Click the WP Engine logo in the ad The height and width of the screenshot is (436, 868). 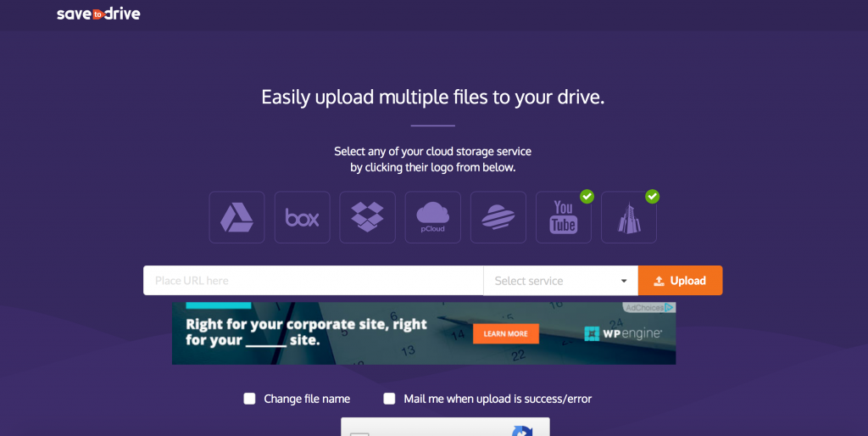623,333
